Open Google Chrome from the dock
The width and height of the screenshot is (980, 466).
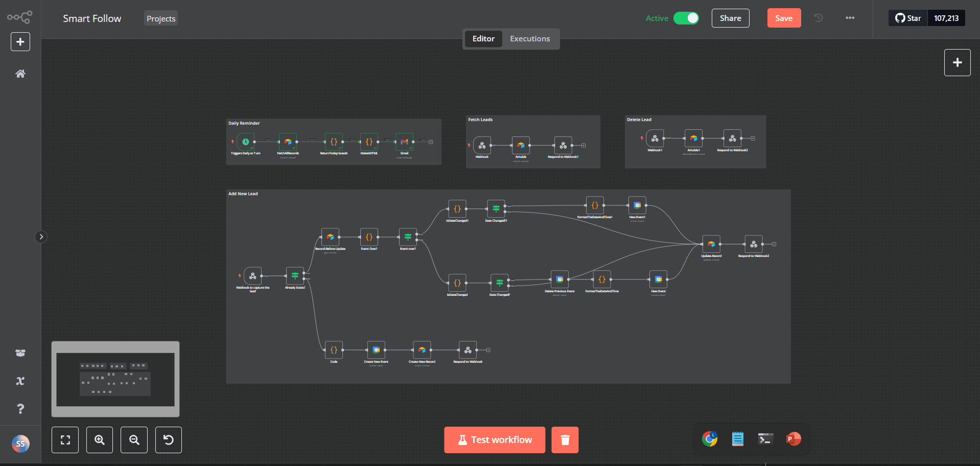pos(710,439)
